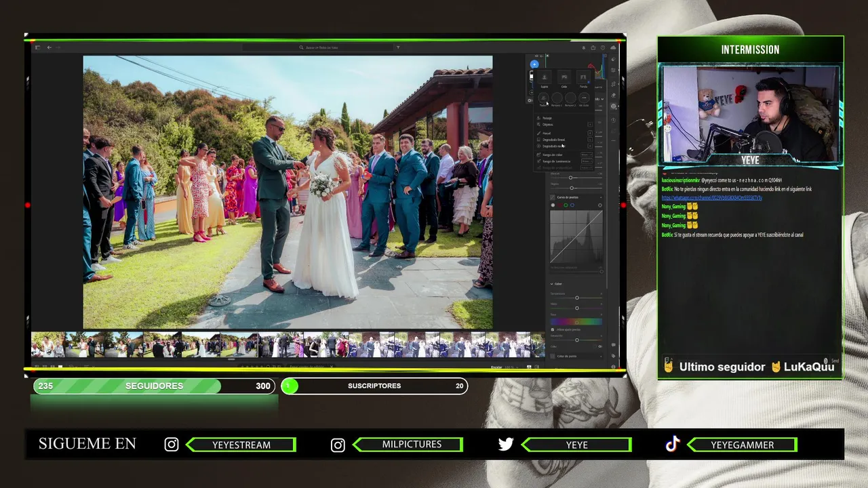The height and width of the screenshot is (488, 868).
Task: Click the YEYESTREAM Instagram label
Action: (241, 445)
